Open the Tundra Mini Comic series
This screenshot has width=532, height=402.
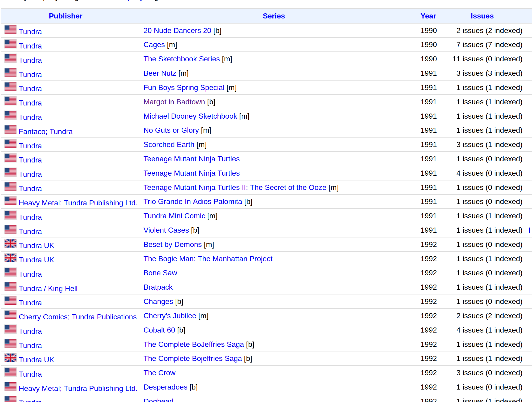[x=174, y=216]
